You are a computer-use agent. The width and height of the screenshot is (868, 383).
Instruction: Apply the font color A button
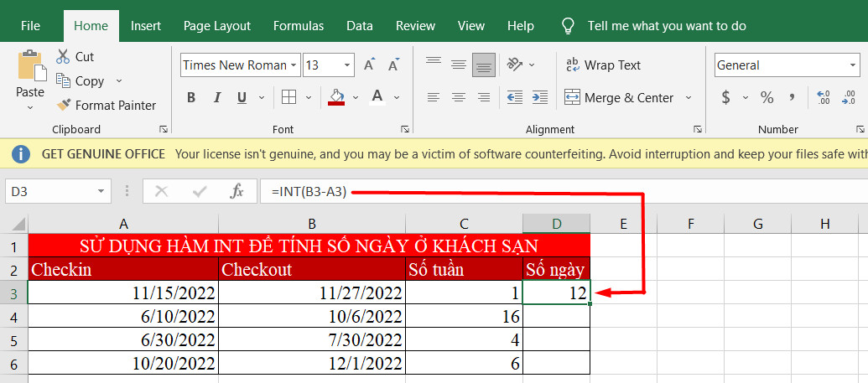point(377,97)
